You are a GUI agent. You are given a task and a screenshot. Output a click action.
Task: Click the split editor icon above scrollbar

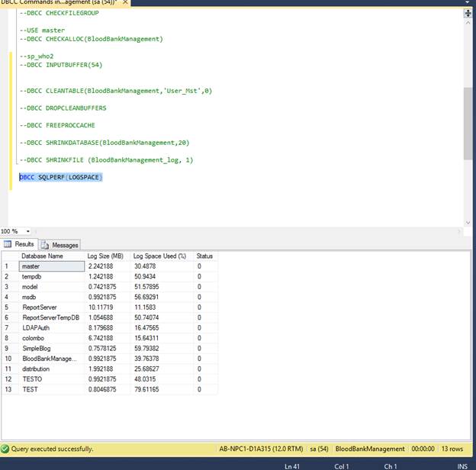point(468,13)
